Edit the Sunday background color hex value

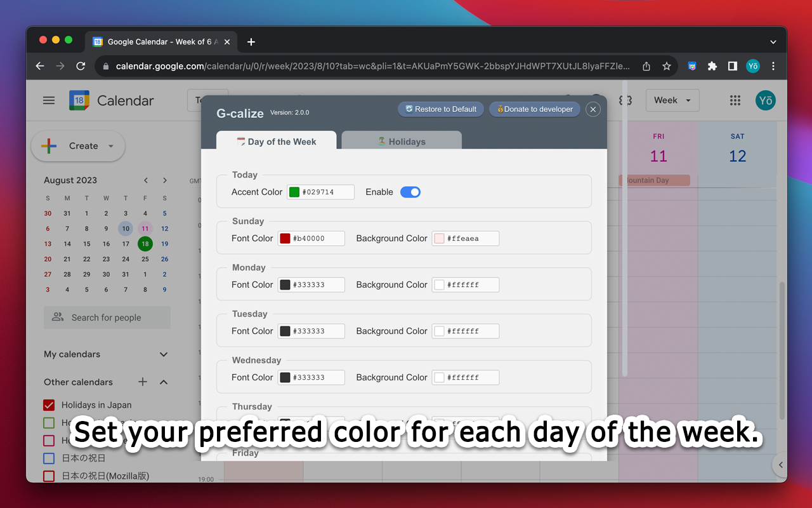[x=466, y=238]
